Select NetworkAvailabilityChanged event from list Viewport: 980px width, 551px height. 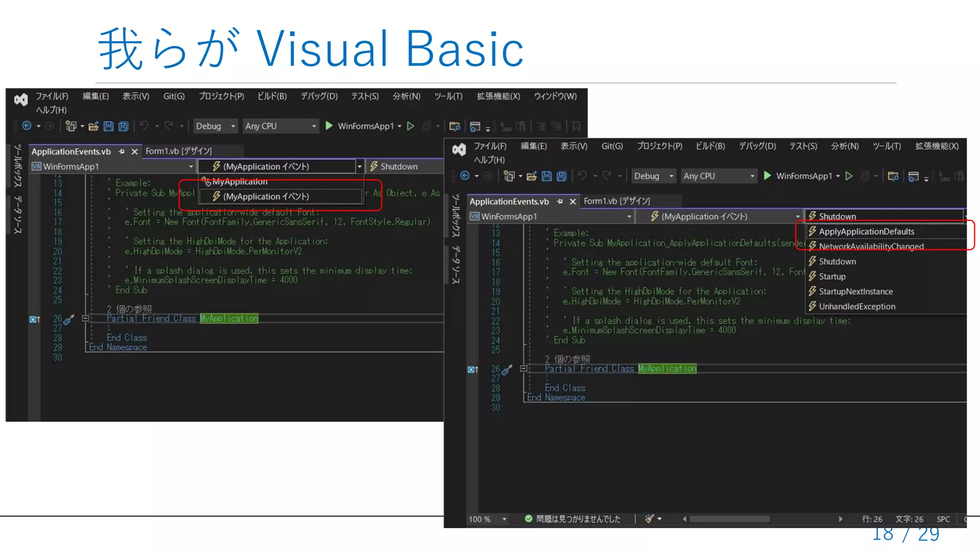(x=886, y=246)
